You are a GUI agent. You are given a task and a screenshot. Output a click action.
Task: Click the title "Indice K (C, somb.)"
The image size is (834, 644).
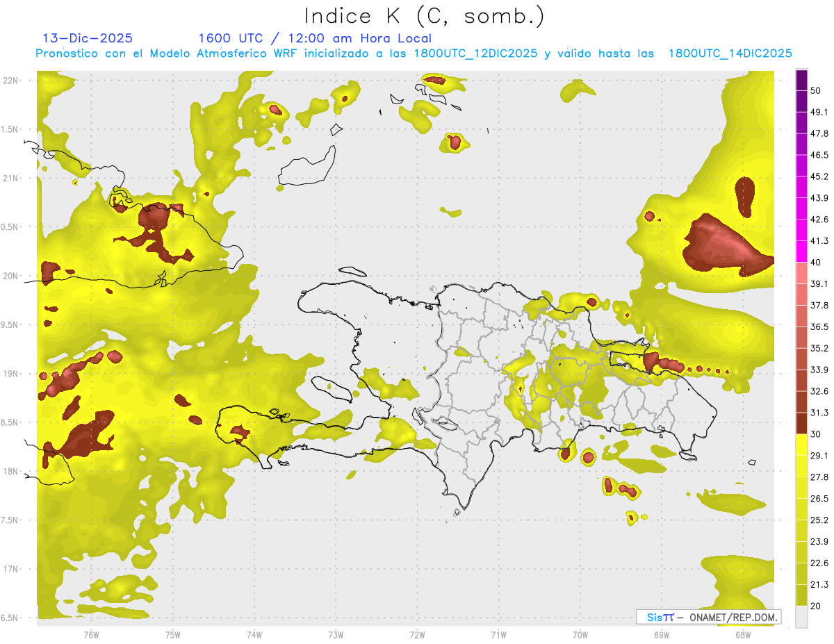click(424, 17)
